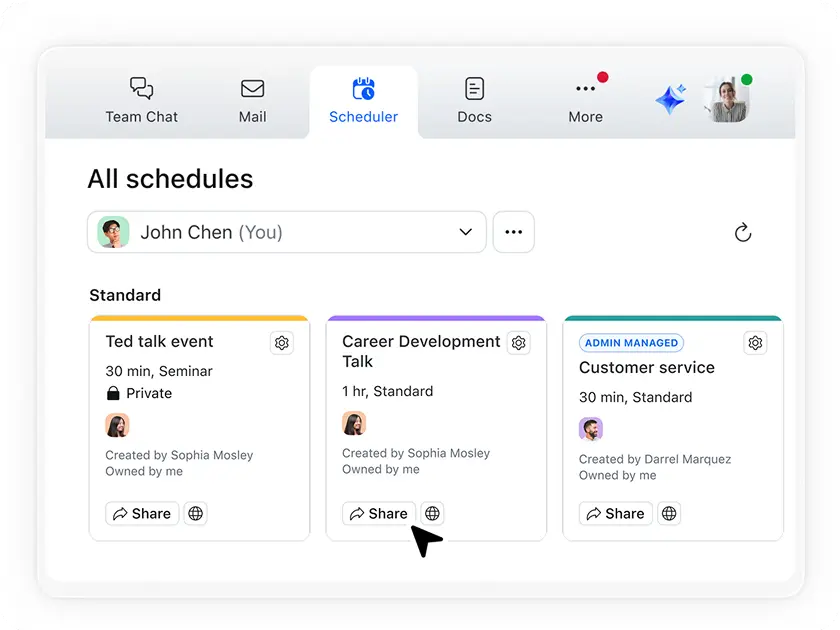Refresh the schedules list
Screen dimensions: 840x630
[x=743, y=231]
